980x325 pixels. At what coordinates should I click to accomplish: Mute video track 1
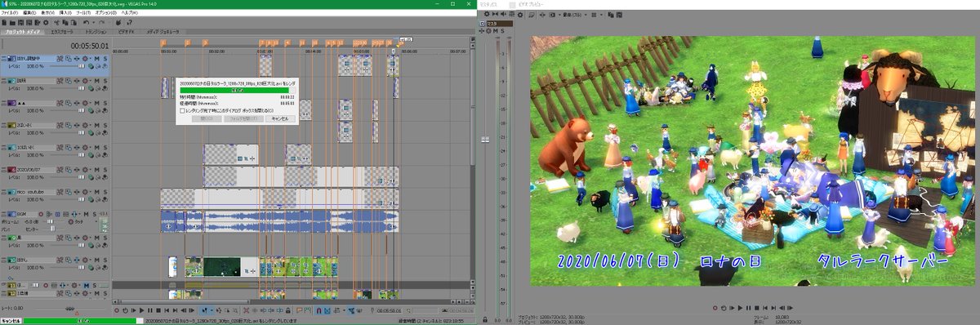96,59
